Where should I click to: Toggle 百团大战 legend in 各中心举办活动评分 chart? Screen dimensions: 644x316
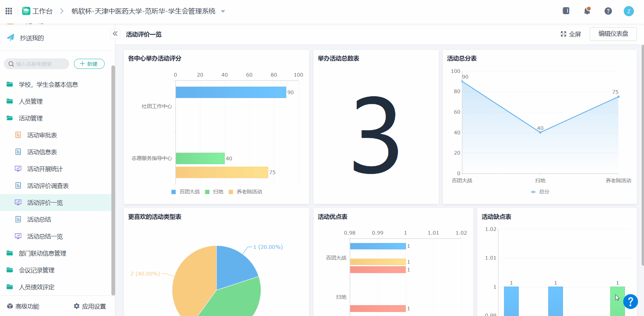tap(186, 192)
